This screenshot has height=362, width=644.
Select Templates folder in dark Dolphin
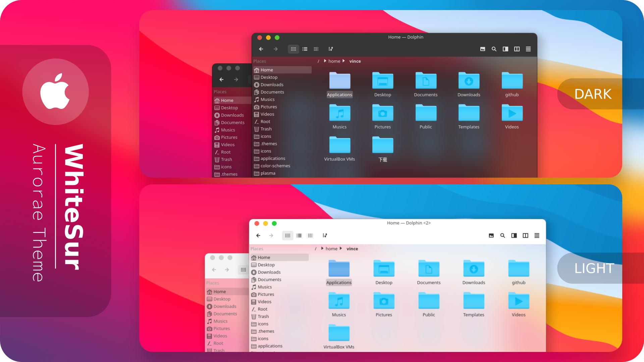[469, 117]
